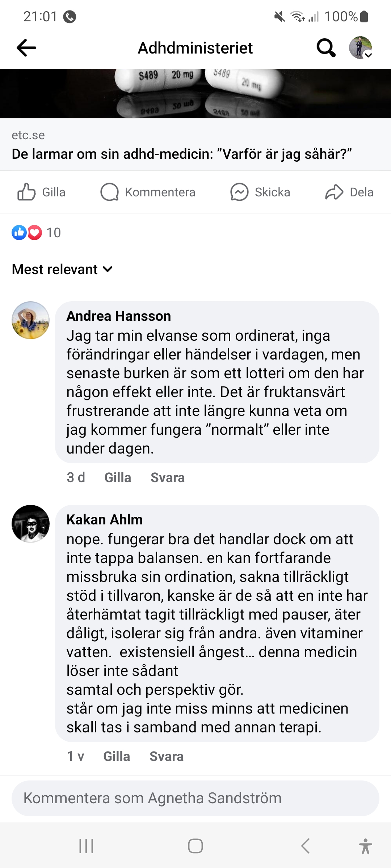Focus the Kommentera som Agnetha Sandström field
The height and width of the screenshot is (868, 391).
[195, 798]
